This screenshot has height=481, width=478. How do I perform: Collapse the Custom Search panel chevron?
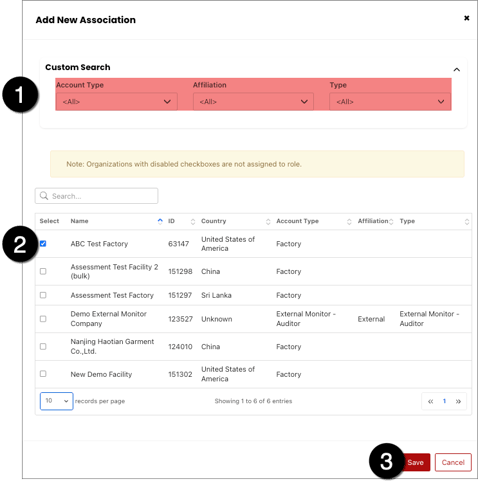tap(456, 70)
